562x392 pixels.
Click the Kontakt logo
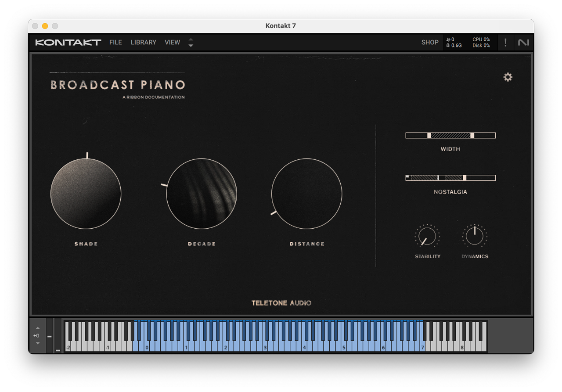[x=68, y=43]
